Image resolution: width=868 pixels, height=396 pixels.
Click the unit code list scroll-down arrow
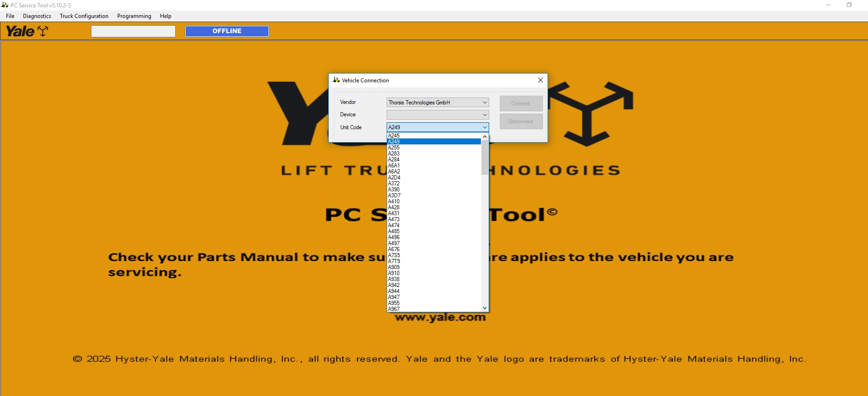(x=485, y=308)
